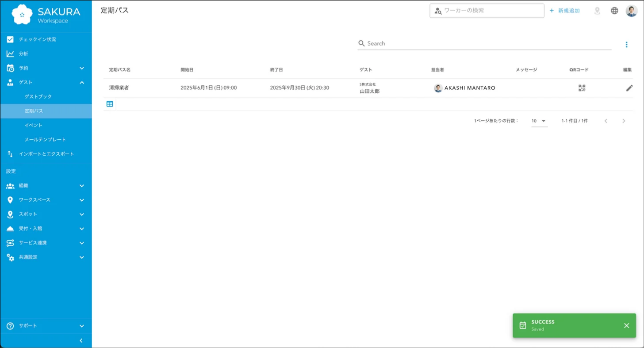Go to the previous table page
The height and width of the screenshot is (348, 644).
(x=606, y=121)
